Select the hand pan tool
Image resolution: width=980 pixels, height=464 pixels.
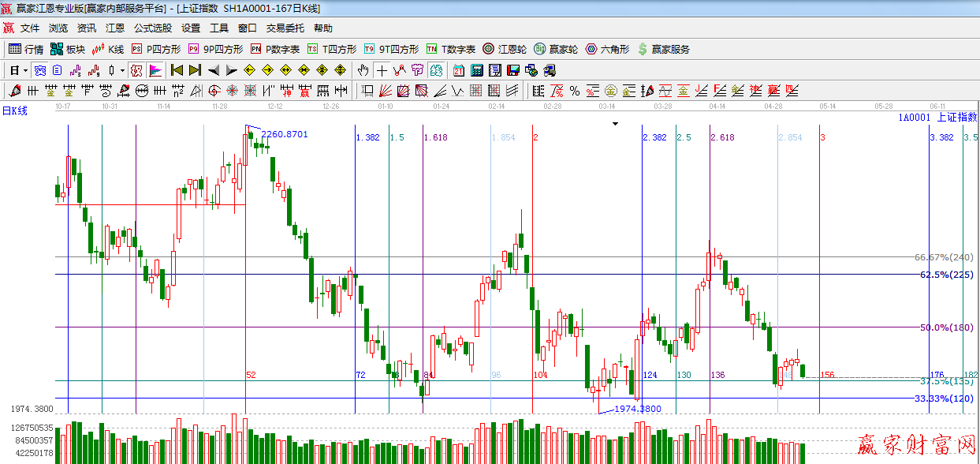point(363,70)
